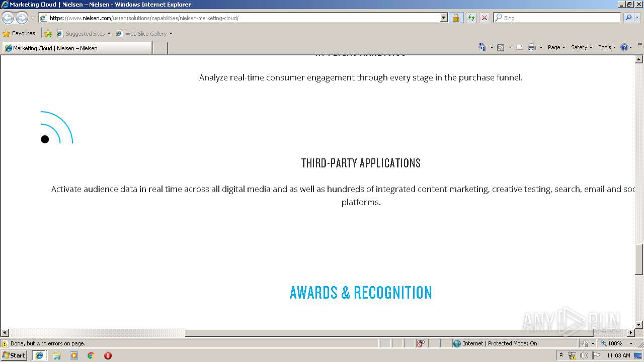Image resolution: width=644 pixels, height=362 pixels.
Task: Expand the zoom level dropdown arrow
Action: tap(631, 343)
